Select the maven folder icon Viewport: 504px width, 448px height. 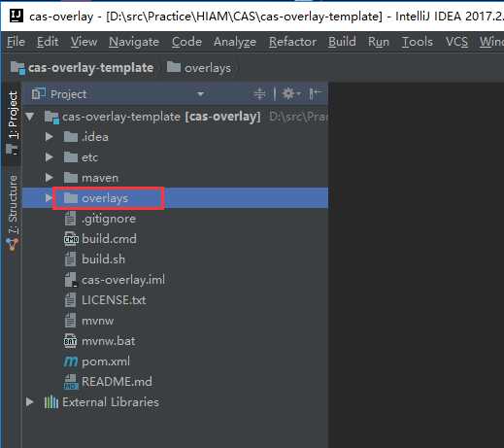click(x=71, y=178)
